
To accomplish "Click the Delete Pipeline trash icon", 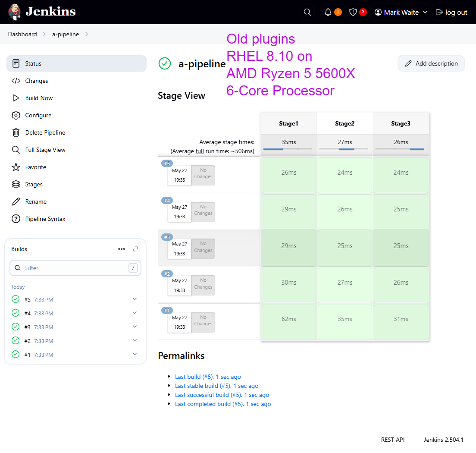I will click(x=16, y=132).
